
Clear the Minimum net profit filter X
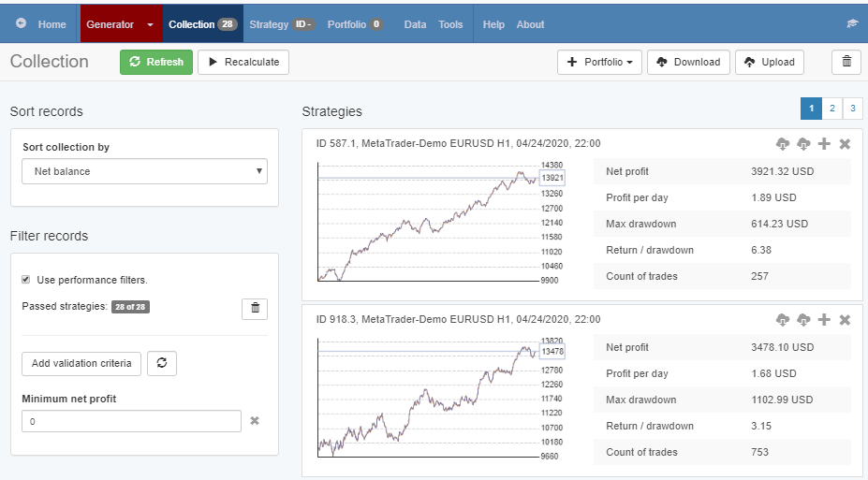click(255, 421)
